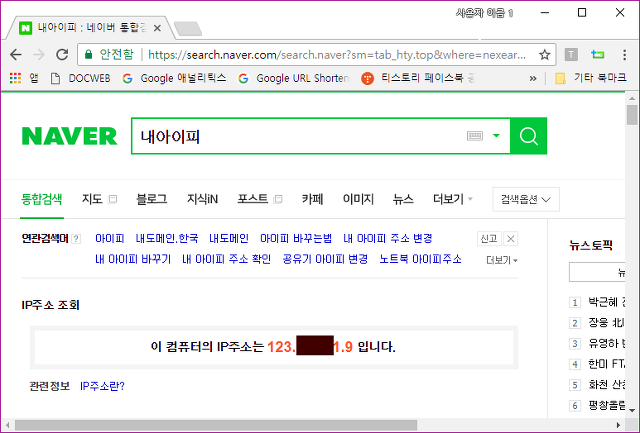The height and width of the screenshot is (433, 640).
Task: Click the secure lock 안전함 indicator
Action: point(109,54)
